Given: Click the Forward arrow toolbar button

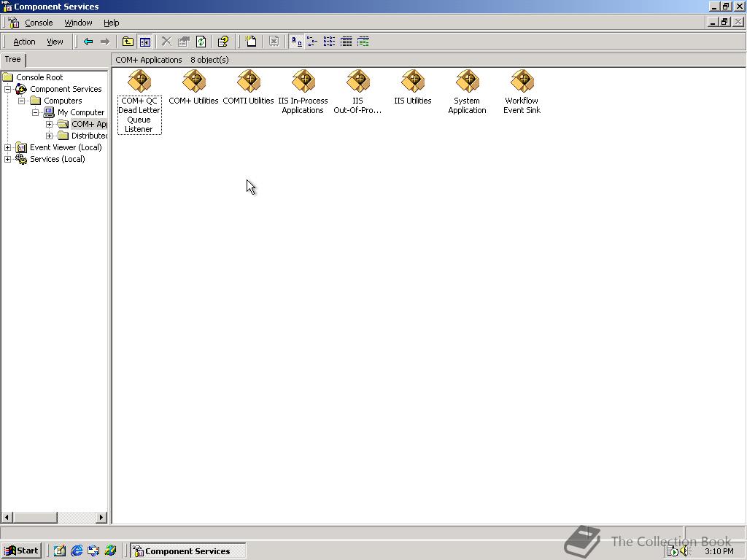Looking at the screenshot, I should point(105,42).
